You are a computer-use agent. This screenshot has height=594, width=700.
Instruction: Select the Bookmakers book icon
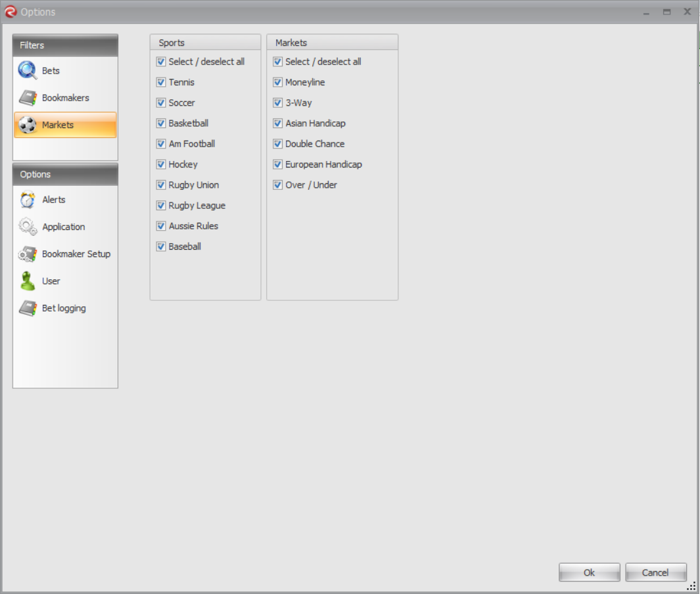[28, 98]
